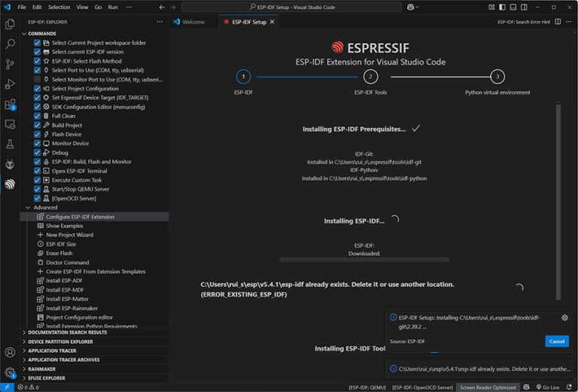578x392 pixels.
Task: Toggle primary side bar layout icon
Action: pyautogui.click(x=502, y=7)
